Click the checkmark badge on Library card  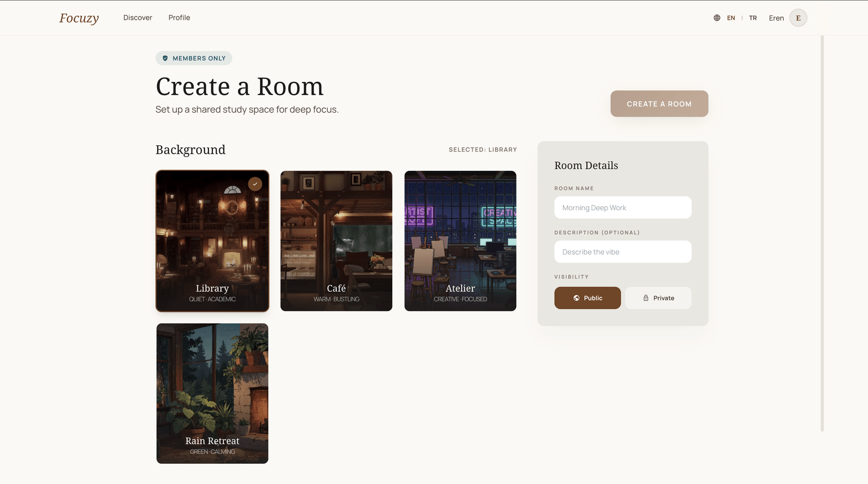click(255, 184)
